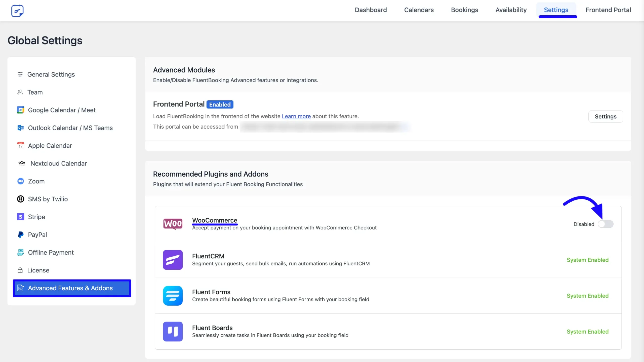Click the FluentBooking logo icon

[17, 11]
